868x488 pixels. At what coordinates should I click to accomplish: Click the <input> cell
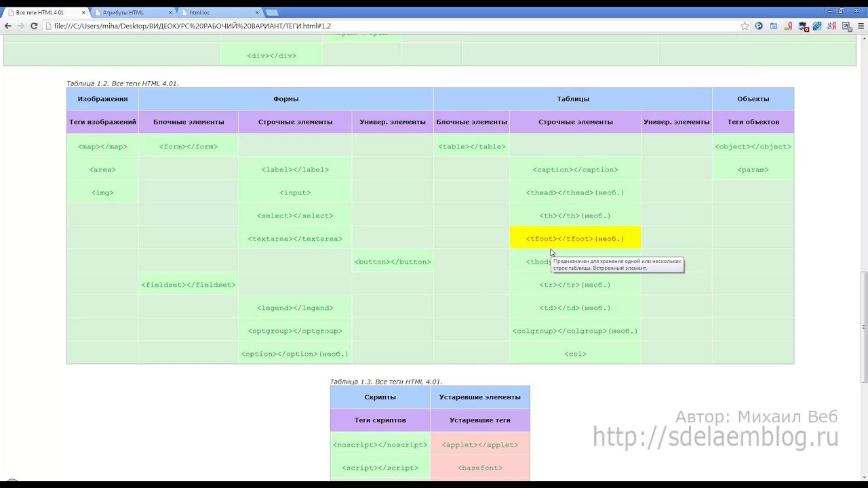pyautogui.click(x=295, y=192)
